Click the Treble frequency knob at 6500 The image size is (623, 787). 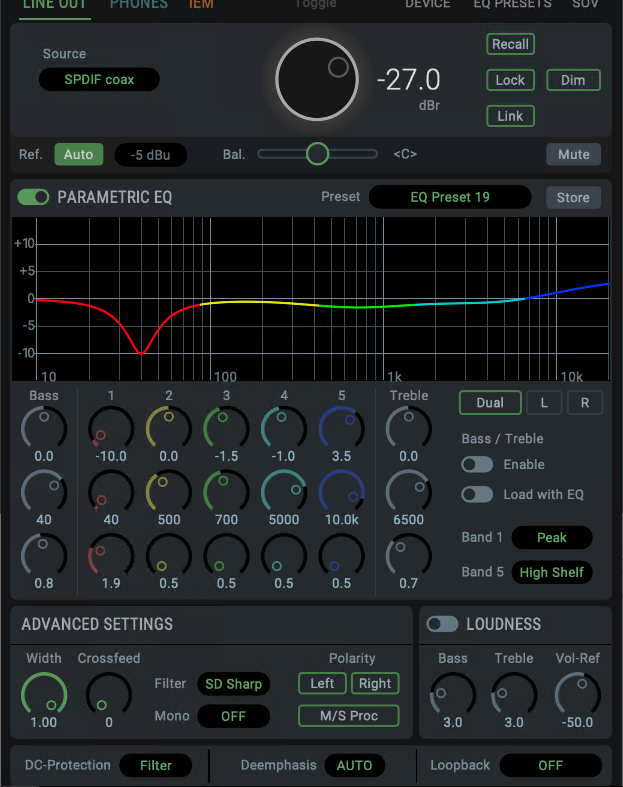tap(408, 491)
